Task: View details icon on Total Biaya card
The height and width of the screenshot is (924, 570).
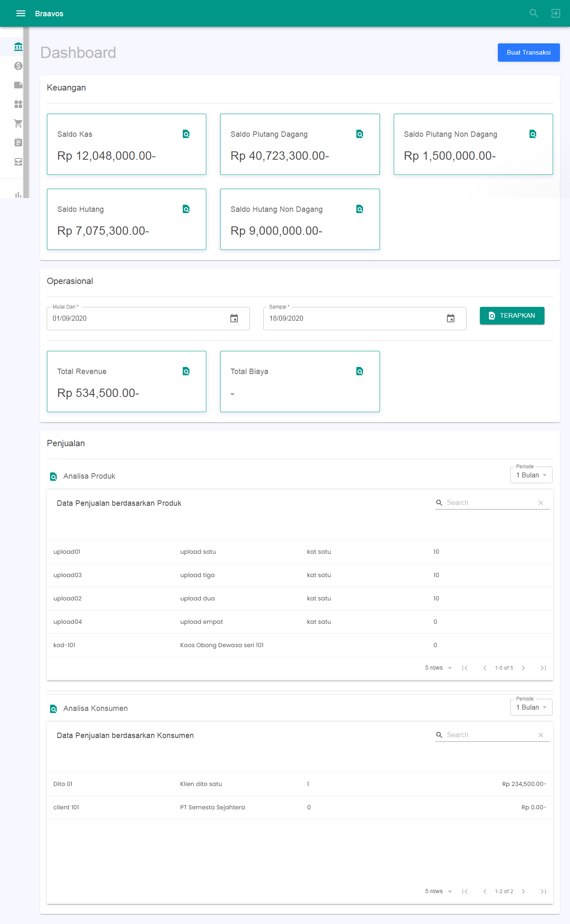Action: pos(360,371)
